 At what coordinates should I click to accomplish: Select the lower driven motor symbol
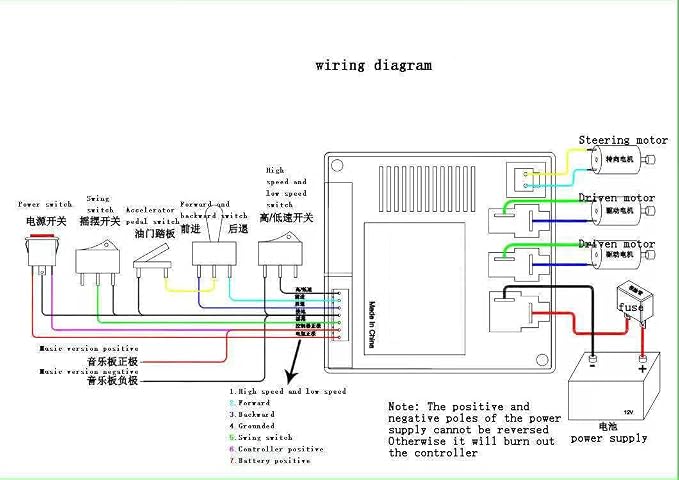(623, 256)
